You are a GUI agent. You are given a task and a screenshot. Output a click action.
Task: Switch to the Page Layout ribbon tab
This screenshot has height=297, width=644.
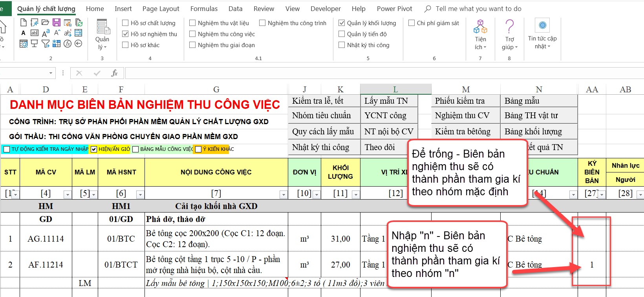[161, 9]
